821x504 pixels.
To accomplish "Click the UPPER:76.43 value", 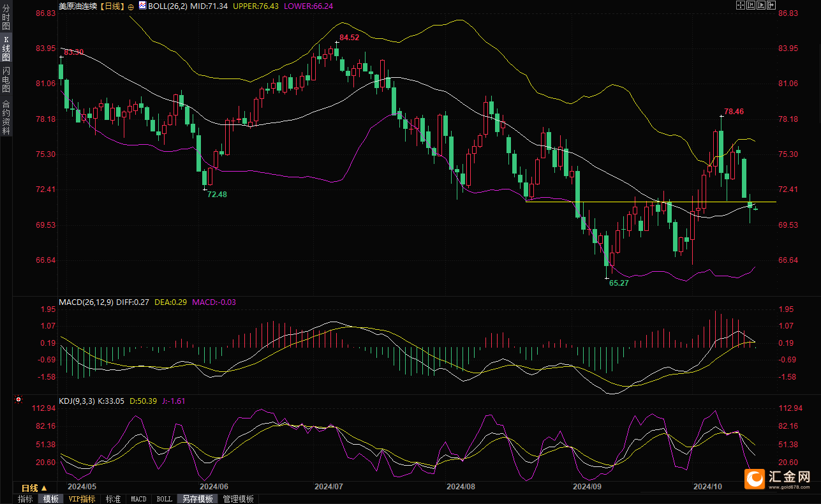I will (256, 6).
